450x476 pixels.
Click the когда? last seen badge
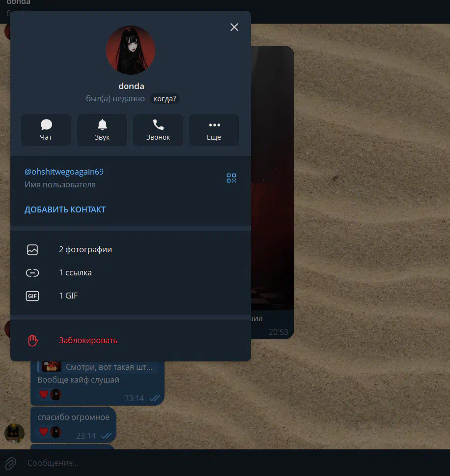(165, 99)
